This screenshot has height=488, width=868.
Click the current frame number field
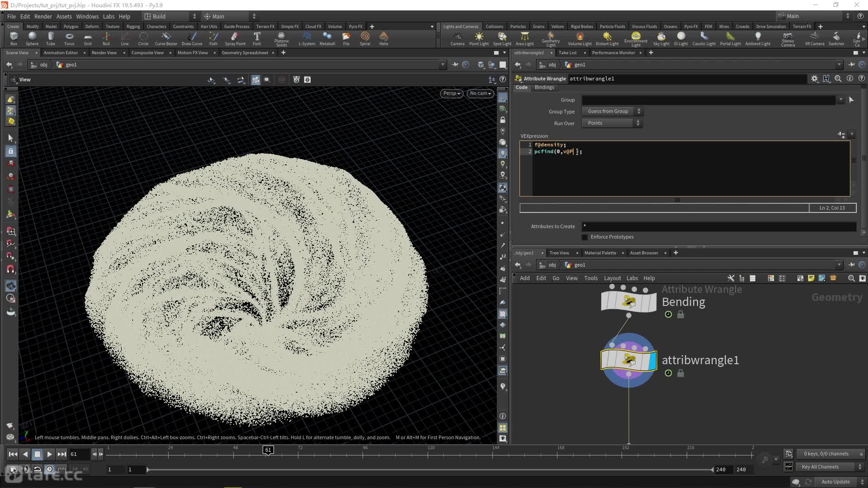(79, 454)
